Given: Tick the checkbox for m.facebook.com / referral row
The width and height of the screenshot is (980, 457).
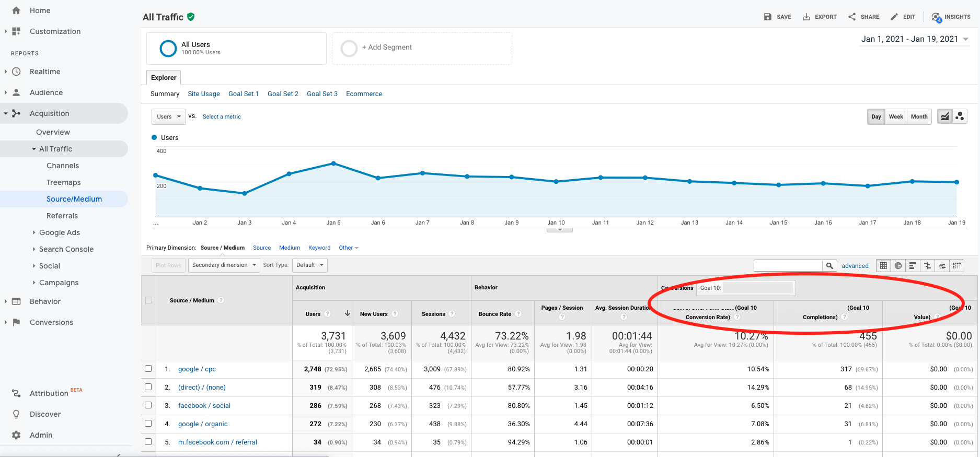Looking at the screenshot, I should [x=148, y=442].
